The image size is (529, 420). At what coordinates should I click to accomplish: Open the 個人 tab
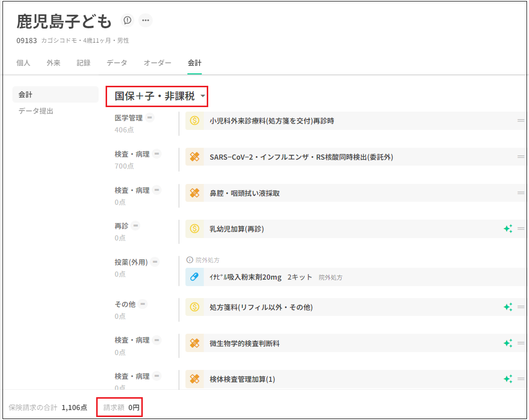pos(23,63)
